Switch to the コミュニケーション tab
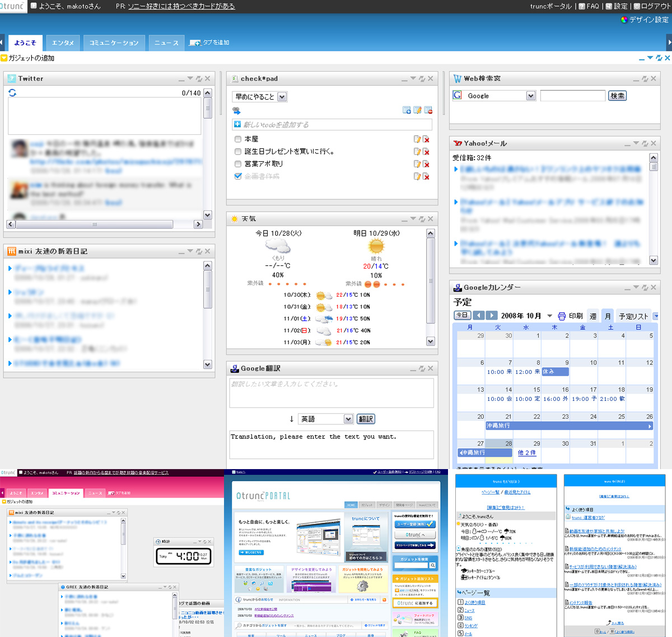This screenshot has width=672, height=637. click(x=114, y=43)
